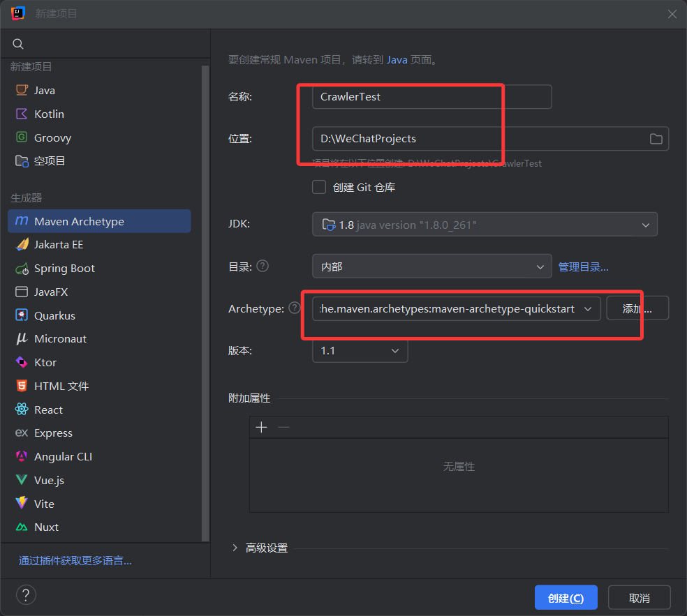Select Vue.js generator
This screenshot has width=687, height=616.
(x=99, y=480)
